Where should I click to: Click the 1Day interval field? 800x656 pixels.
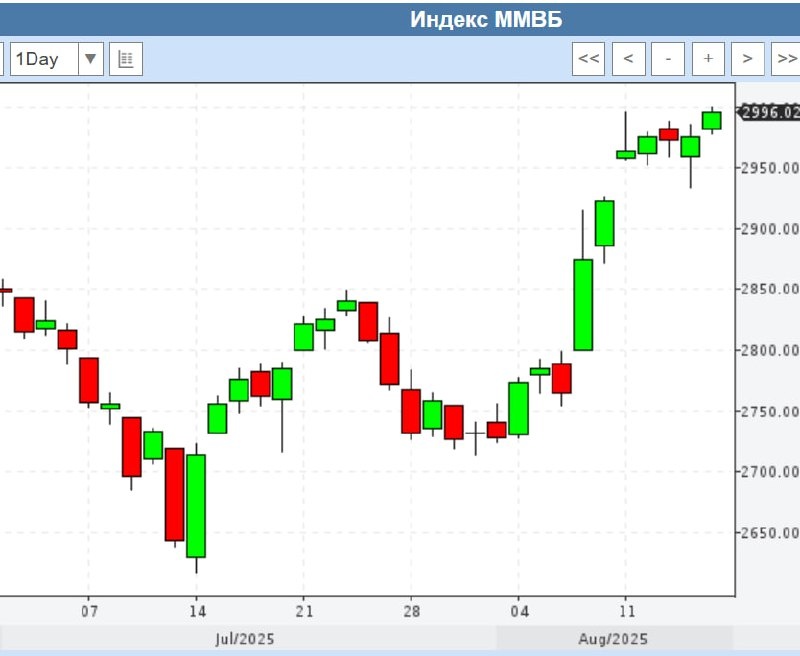(44, 59)
